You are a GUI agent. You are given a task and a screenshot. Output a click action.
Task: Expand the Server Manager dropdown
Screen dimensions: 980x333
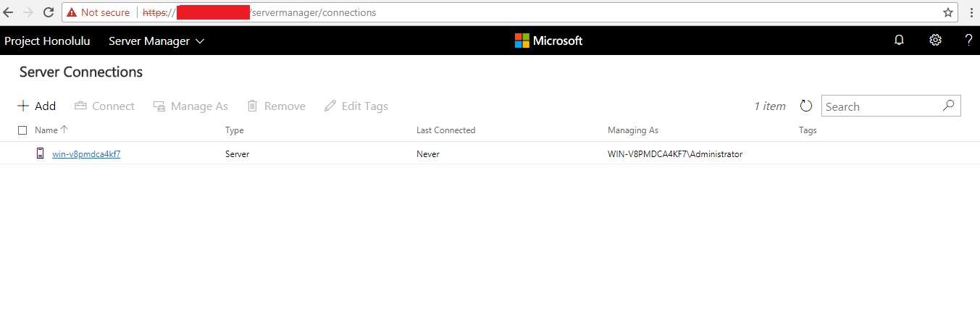[x=156, y=41]
